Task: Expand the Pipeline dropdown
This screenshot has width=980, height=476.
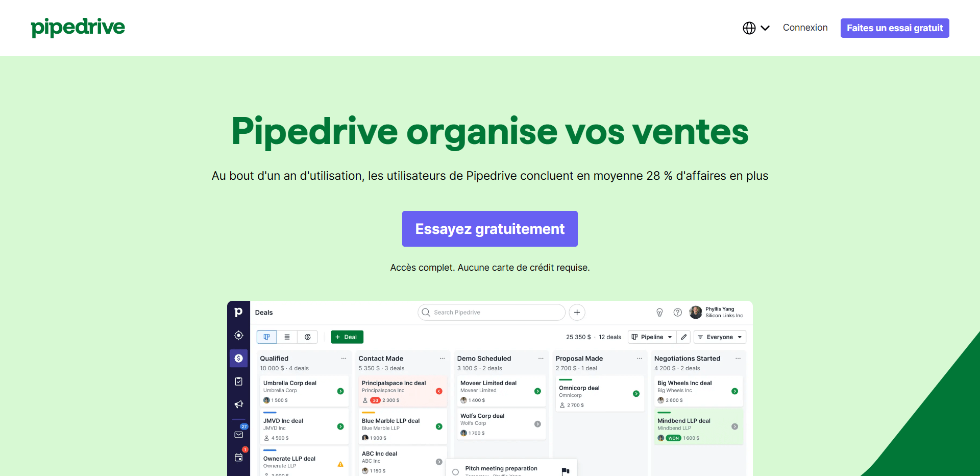Action: [x=652, y=337]
